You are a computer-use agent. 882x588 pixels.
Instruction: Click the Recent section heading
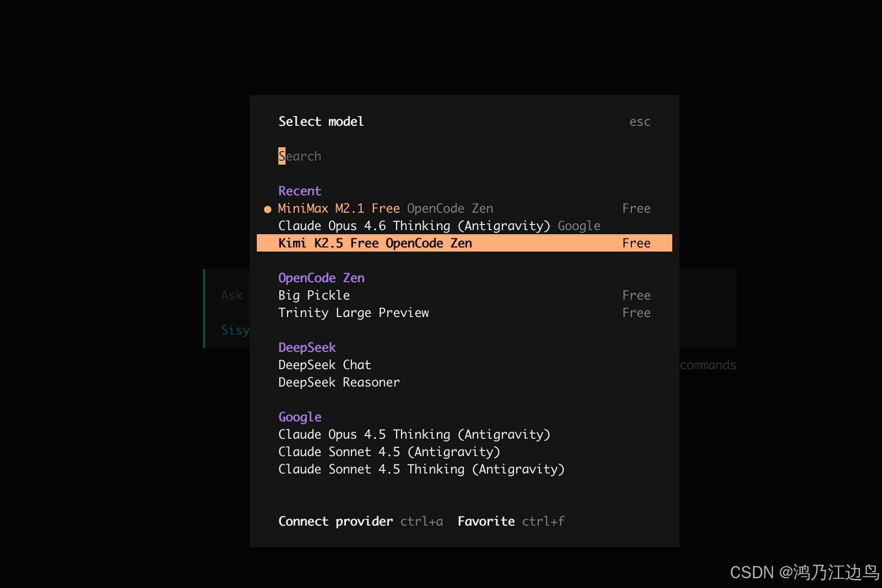click(300, 191)
